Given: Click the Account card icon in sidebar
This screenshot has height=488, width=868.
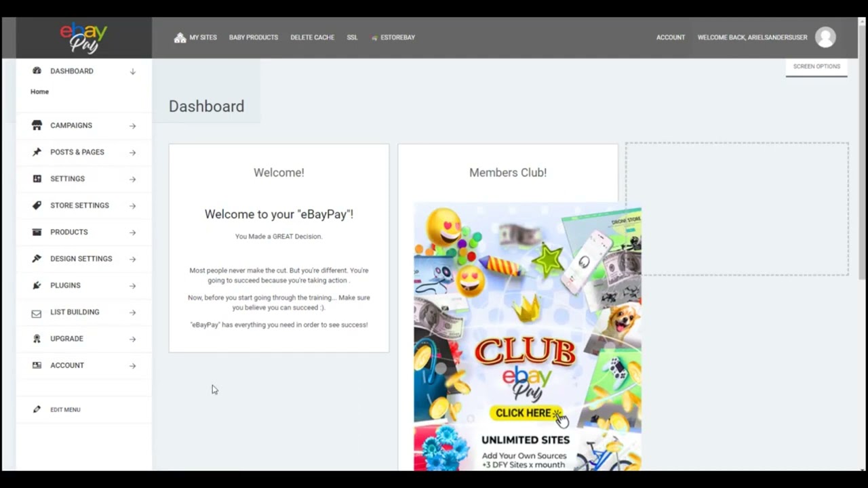Looking at the screenshot, I should [x=37, y=365].
